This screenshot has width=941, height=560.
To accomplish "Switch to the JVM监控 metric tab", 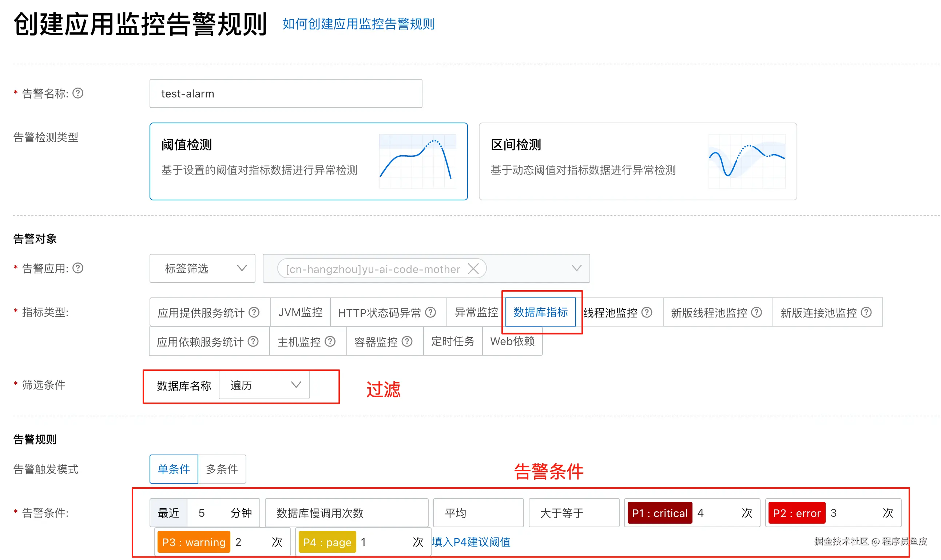I will [300, 312].
